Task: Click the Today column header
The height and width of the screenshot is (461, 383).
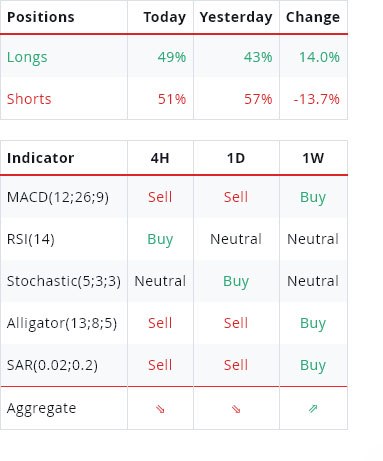Action: tap(165, 17)
